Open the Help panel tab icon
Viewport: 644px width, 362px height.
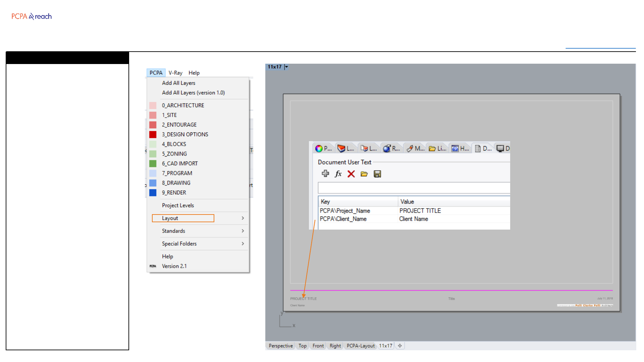pos(460,148)
